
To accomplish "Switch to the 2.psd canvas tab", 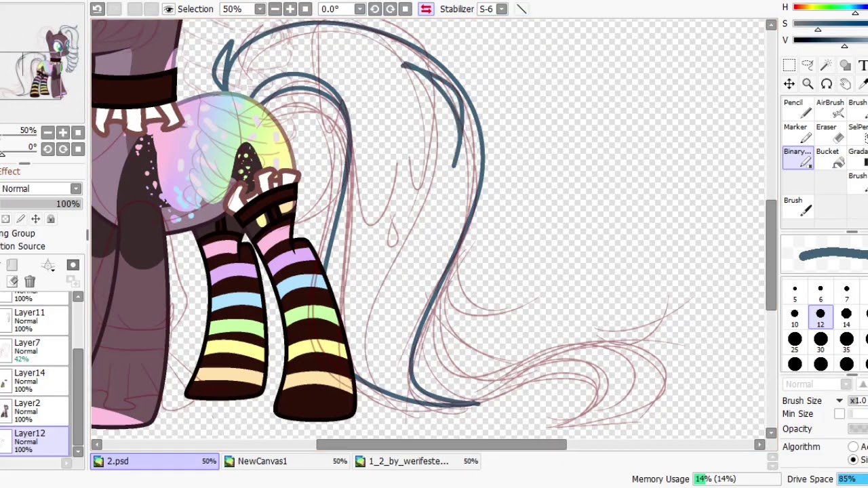I will [x=155, y=461].
